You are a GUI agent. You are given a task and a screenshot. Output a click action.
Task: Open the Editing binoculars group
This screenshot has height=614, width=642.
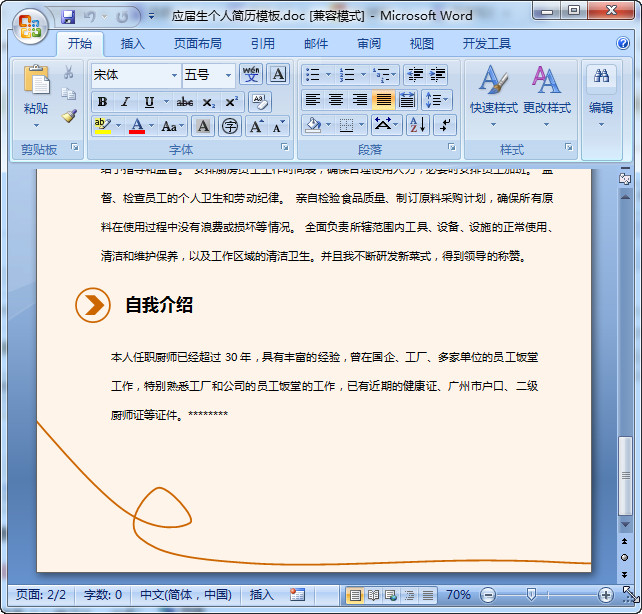pyautogui.click(x=601, y=96)
